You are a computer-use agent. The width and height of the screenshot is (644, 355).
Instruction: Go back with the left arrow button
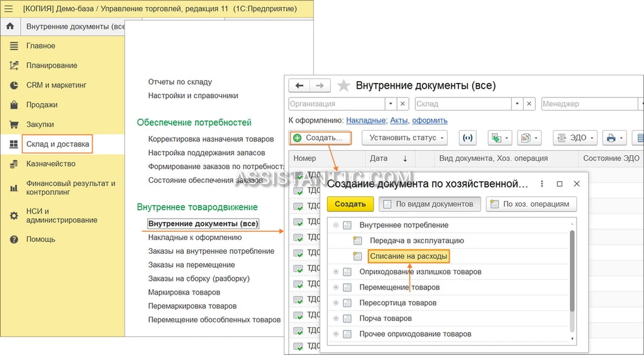point(299,85)
